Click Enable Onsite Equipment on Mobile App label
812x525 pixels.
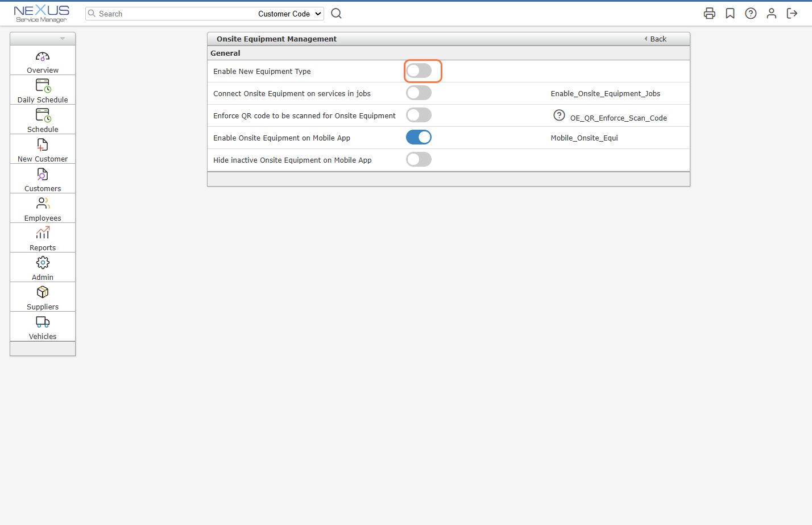281,138
